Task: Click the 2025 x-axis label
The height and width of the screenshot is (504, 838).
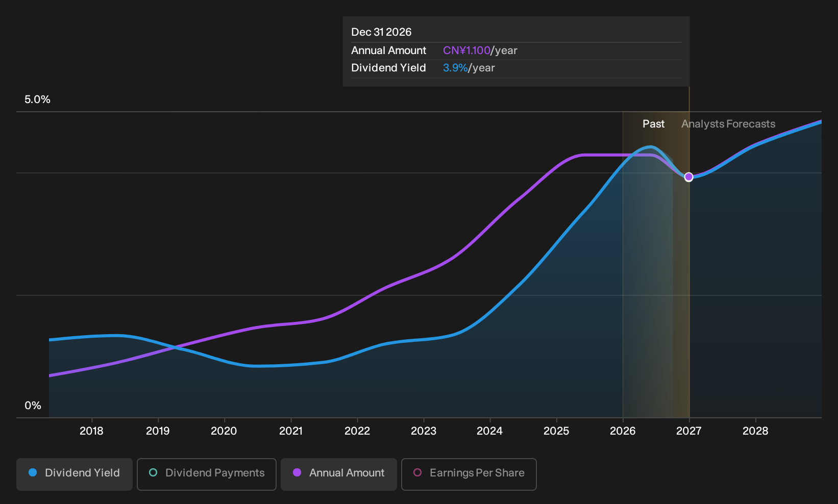Action: 556,431
